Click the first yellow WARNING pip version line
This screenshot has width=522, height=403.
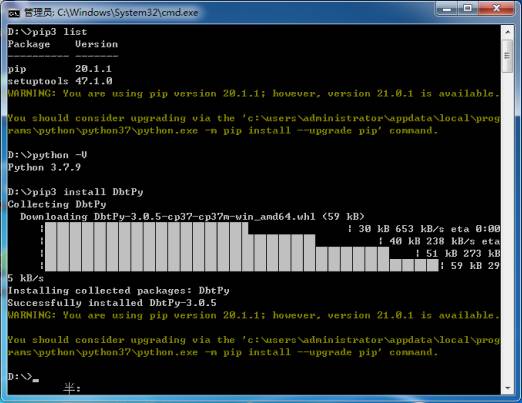click(x=253, y=93)
